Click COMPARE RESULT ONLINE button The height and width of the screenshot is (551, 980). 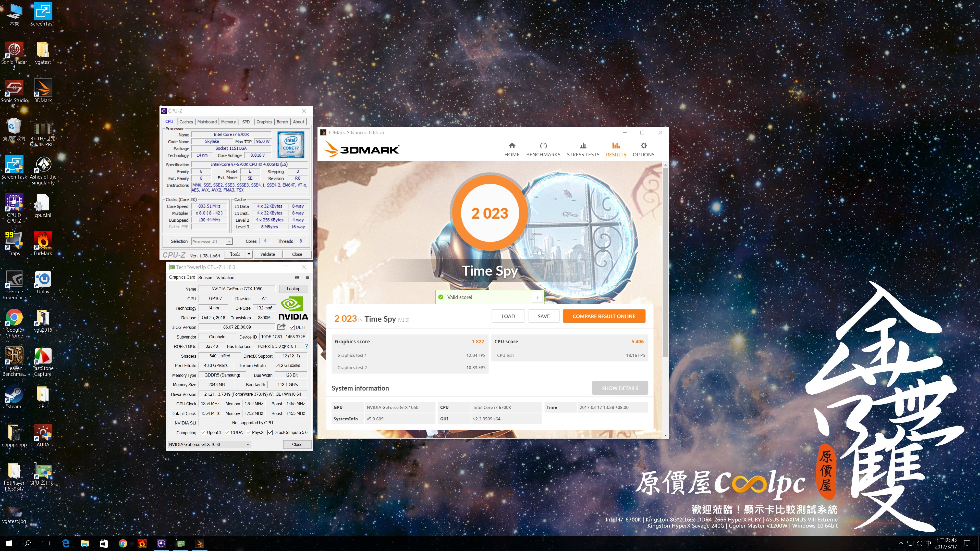point(604,316)
